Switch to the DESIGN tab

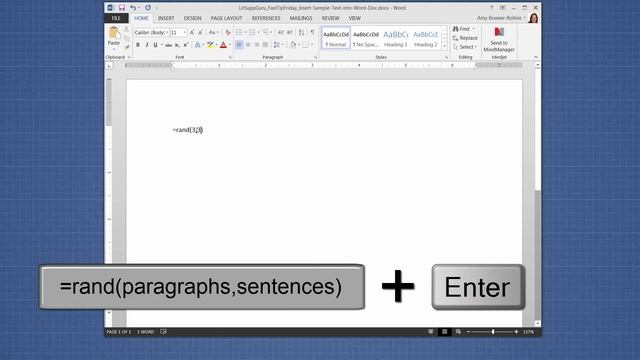pyautogui.click(x=192, y=18)
